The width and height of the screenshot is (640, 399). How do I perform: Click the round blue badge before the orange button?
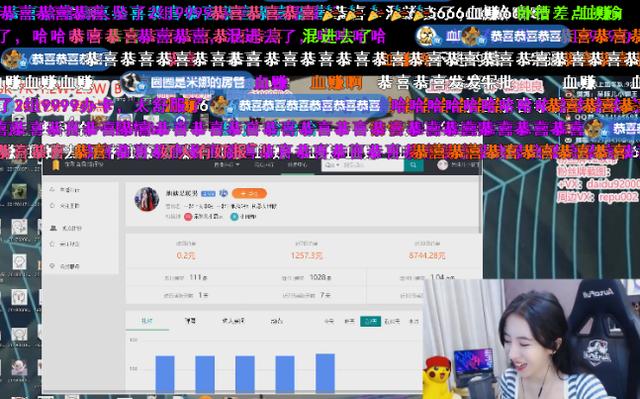pyautogui.click(x=223, y=193)
